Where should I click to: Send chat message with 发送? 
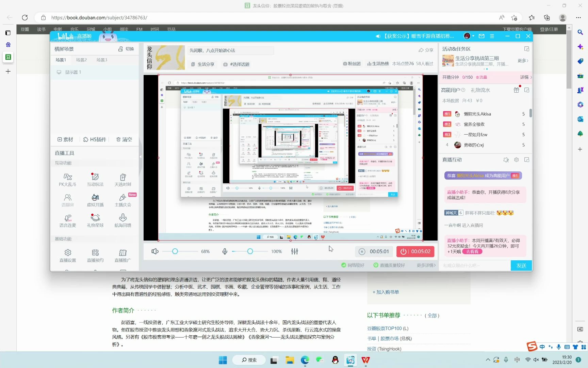pyautogui.click(x=521, y=265)
